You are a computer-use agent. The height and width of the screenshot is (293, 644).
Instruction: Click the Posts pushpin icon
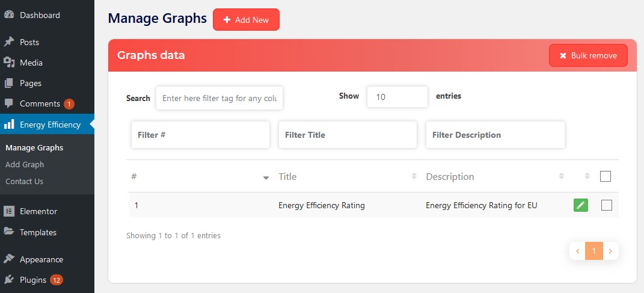click(9, 42)
